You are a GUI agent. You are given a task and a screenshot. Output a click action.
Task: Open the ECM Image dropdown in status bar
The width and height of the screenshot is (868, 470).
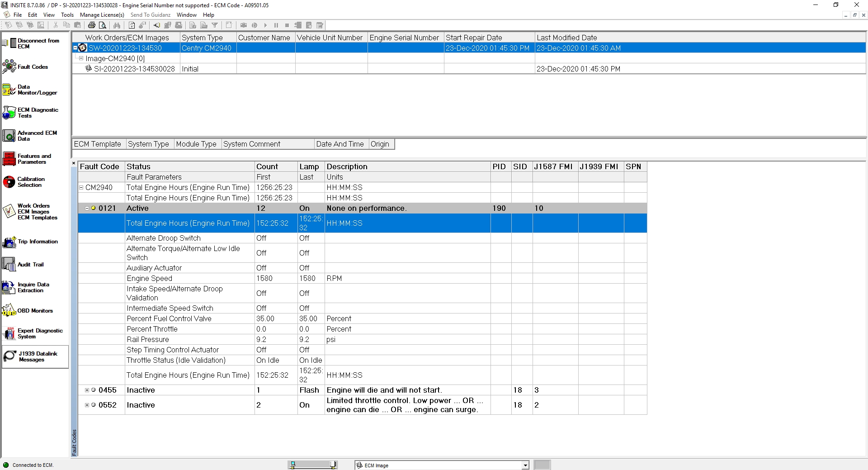(525, 465)
